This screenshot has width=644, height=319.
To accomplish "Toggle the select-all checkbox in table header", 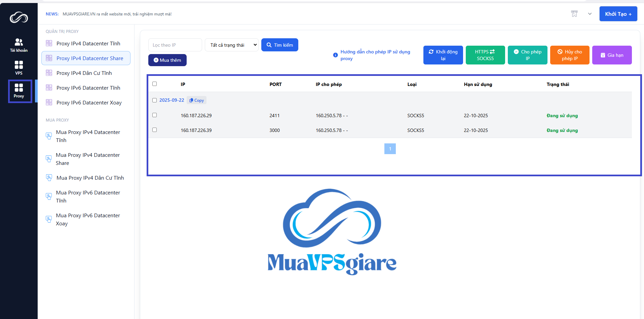I will pyautogui.click(x=155, y=84).
